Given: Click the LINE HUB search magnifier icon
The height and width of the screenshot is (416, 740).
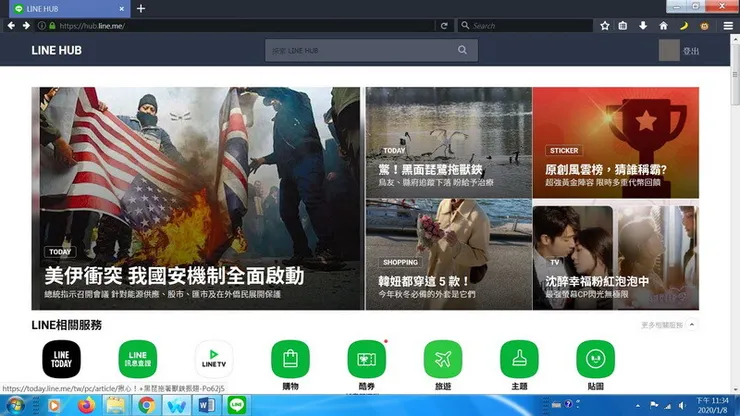Looking at the screenshot, I should tap(462, 50).
